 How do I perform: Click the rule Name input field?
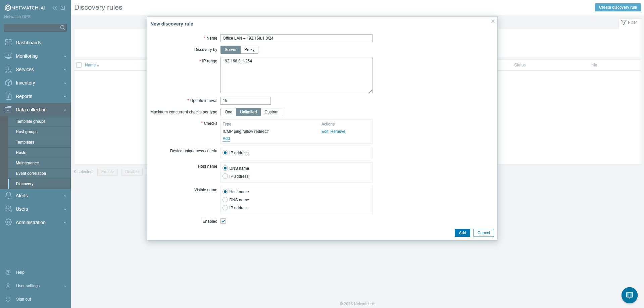[x=296, y=38]
